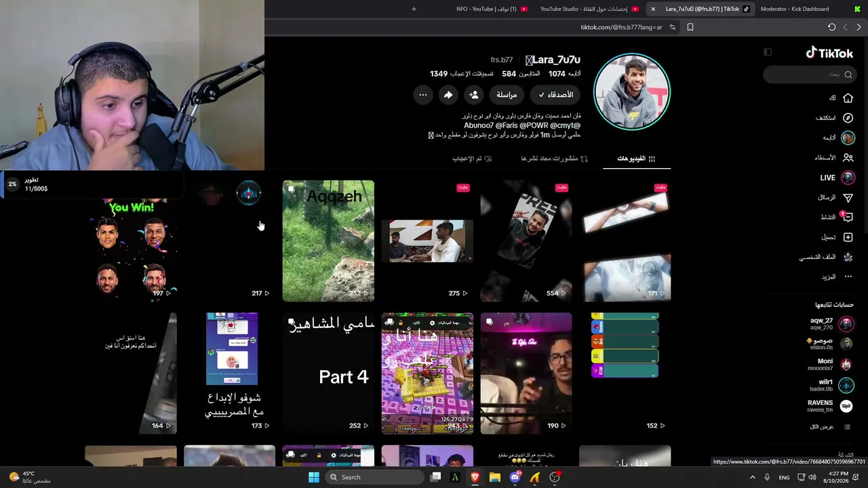Open the video with 173 views

229,373
